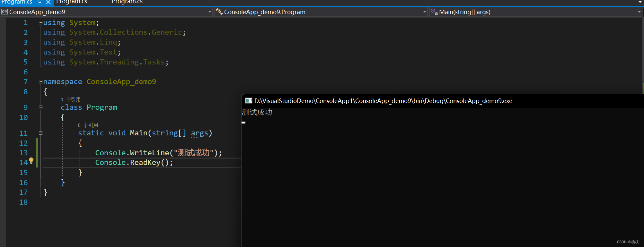This screenshot has height=247, width=644.
Task: Click the class icon beside ConsoleApp_demo9.Program
Action: point(219,12)
